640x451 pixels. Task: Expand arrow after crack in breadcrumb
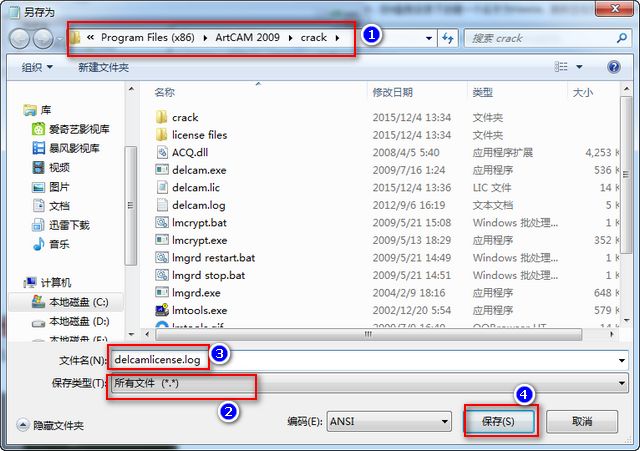pyautogui.click(x=337, y=38)
